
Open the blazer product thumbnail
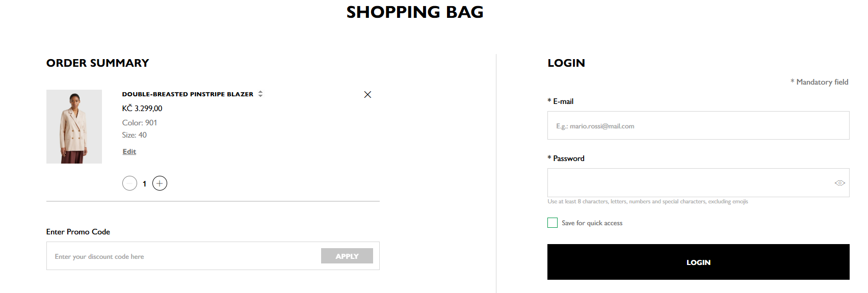(74, 126)
